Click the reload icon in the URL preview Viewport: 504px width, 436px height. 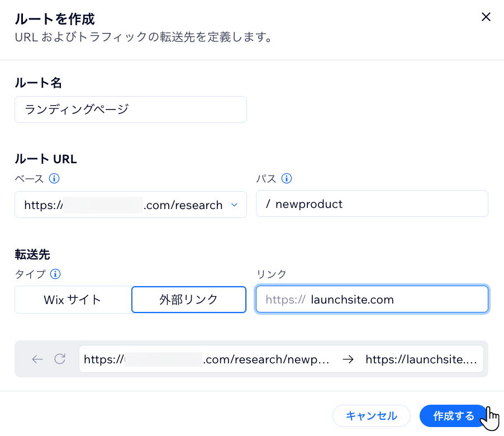[x=60, y=359]
